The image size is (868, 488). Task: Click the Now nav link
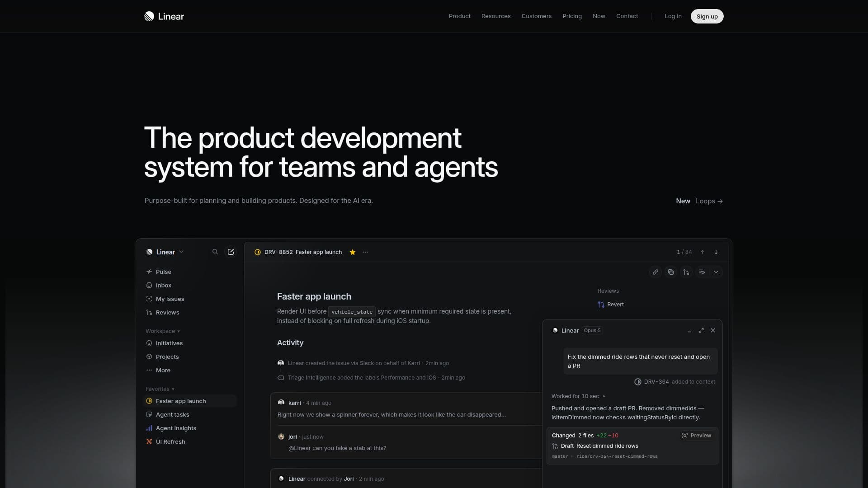599,16
